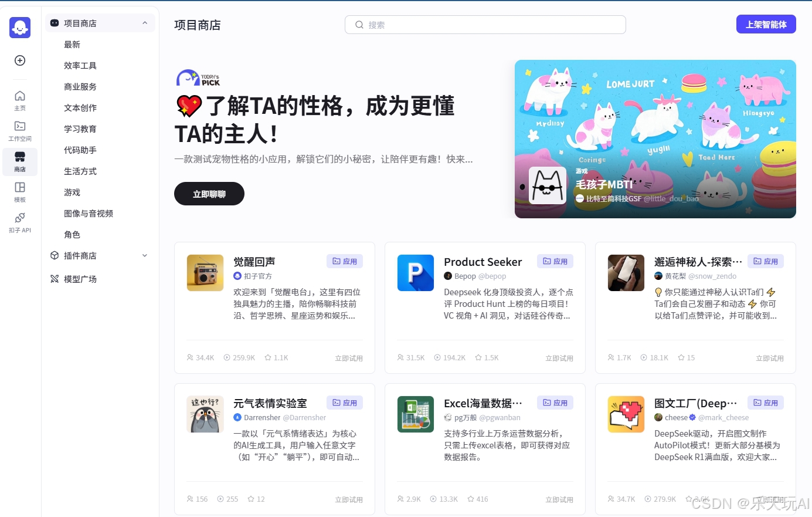Click the 毛孩子MBTI cat avatar icon
The height and width of the screenshot is (517, 812).
548,185
